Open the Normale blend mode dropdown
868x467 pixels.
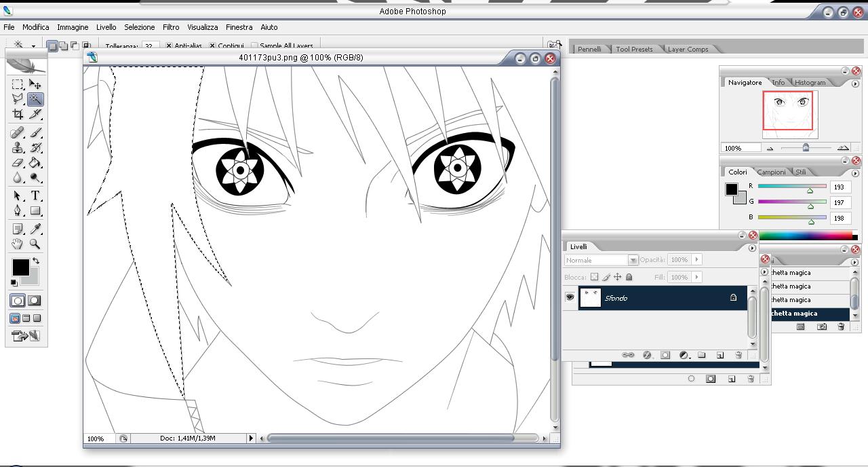coord(633,260)
